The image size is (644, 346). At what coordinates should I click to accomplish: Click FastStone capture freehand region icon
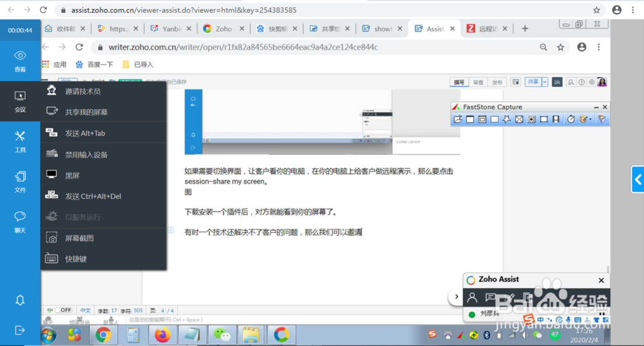click(507, 119)
